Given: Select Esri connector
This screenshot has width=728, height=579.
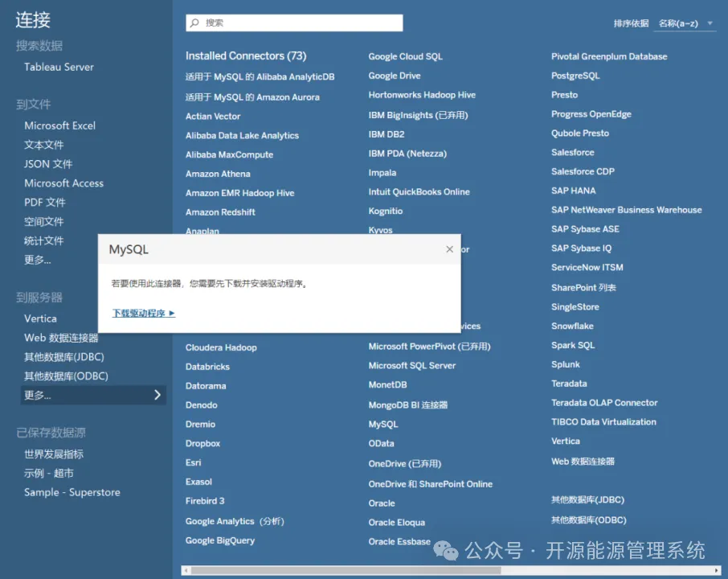Looking at the screenshot, I should click(193, 462).
